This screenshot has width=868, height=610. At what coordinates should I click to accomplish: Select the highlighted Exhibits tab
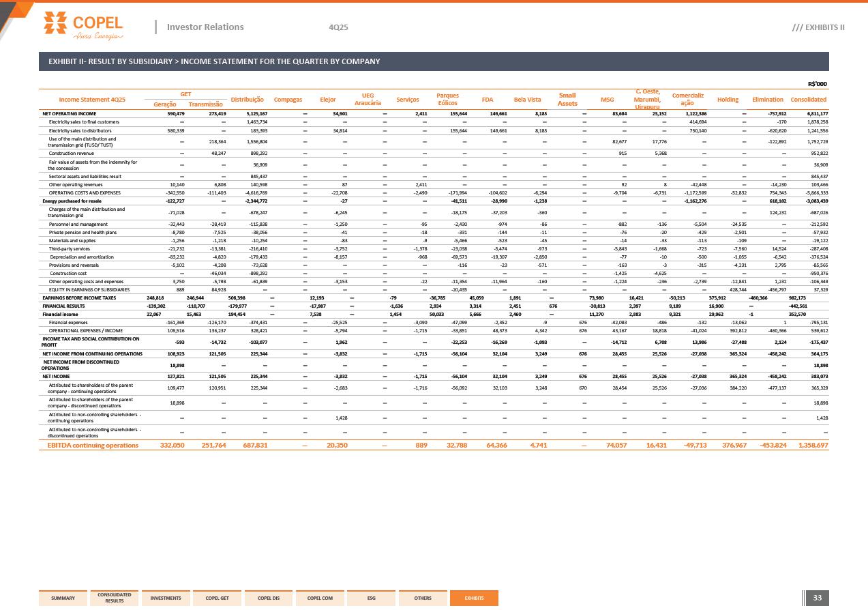[474, 598]
